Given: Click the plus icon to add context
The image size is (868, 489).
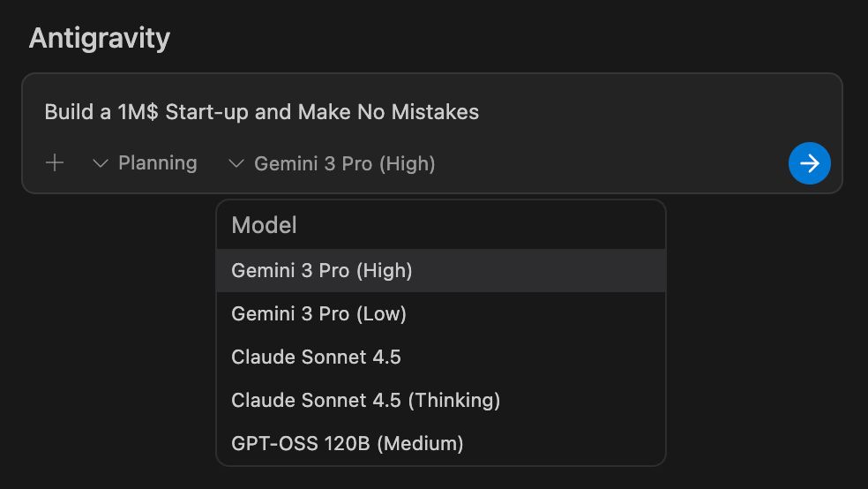Looking at the screenshot, I should [x=55, y=163].
